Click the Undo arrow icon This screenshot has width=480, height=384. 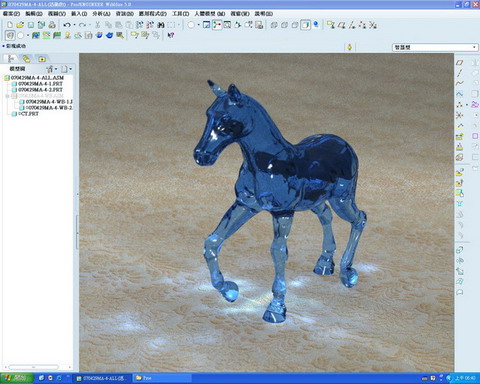tap(67, 25)
